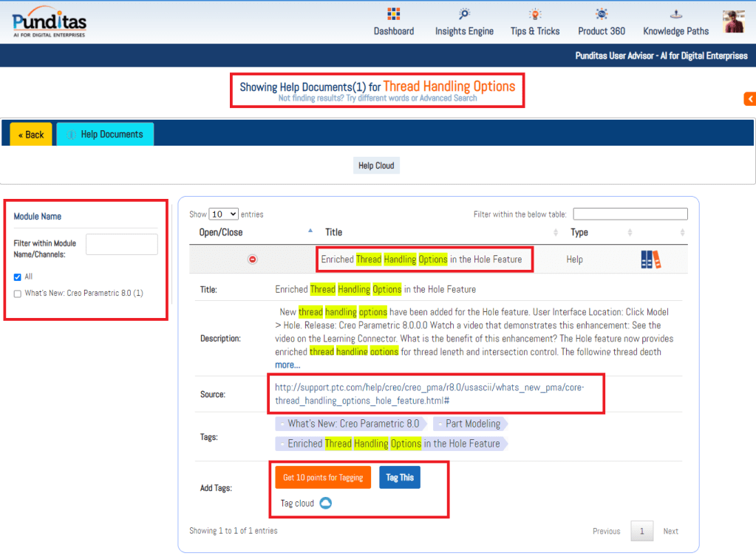The height and width of the screenshot is (559, 756).
Task: Open the Show entries dropdown
Action: pyautogui.click(x=223, y=214)
